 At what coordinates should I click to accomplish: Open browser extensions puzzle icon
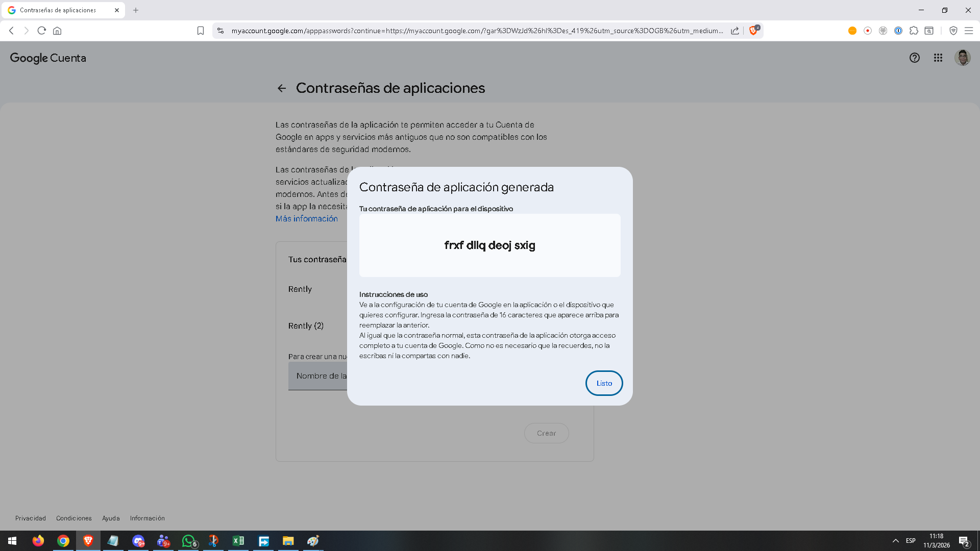[914, 31]
